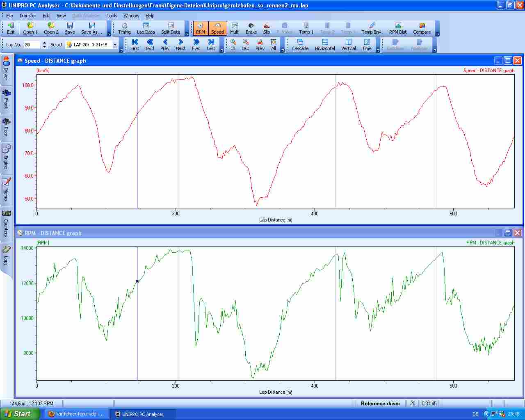Toggle the Speed graph button
The height and width of the screenshot is (420, 525).
pyautogui.click(x=217, y=28)
